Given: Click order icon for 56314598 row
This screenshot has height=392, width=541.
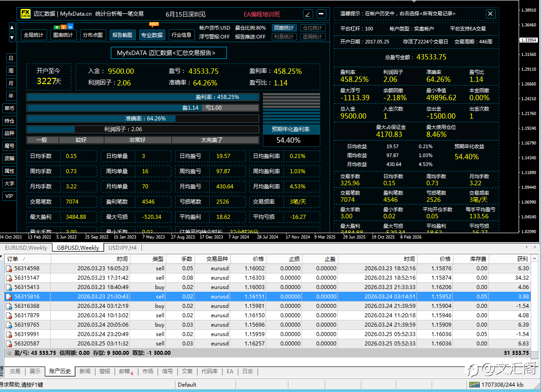Looking at the screenshot, I should 9,268.
